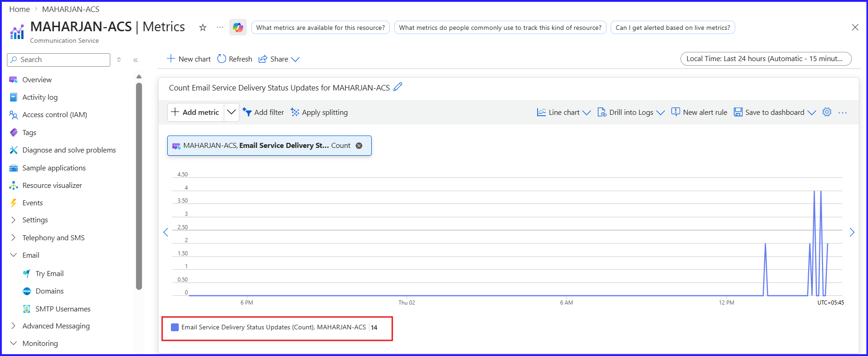Click the sidebar scroll up arrow
Viewport: 868px width, 356px height.
coord(139,77)
